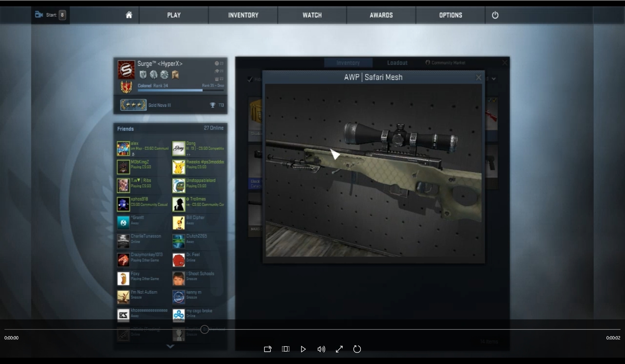Viewport: 625px width, 364px height.
Task: Click the cast to device icon
Action: point(267,349)
